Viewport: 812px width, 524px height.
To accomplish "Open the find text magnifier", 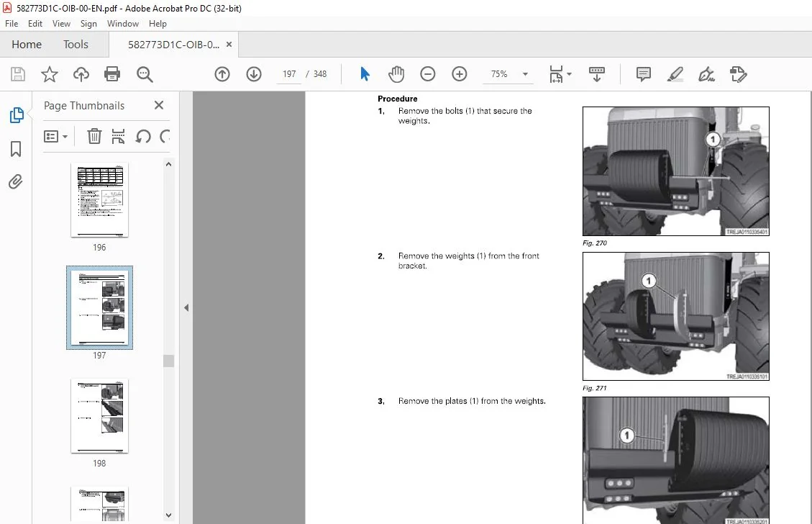I will point(145,74).
